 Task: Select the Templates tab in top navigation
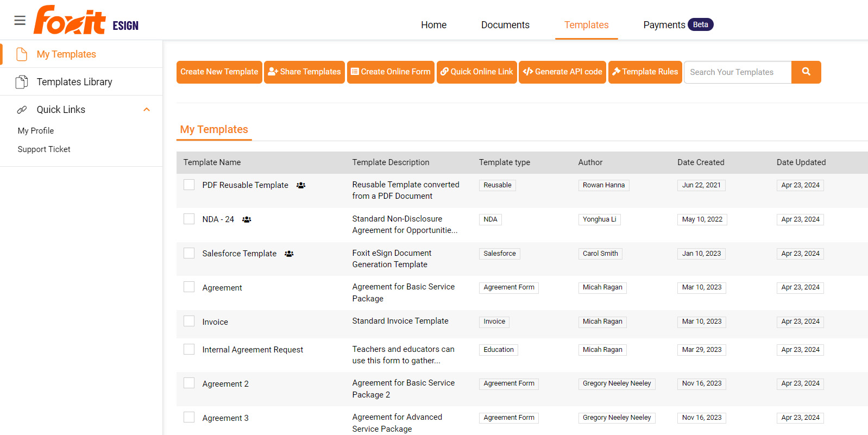(587, 25)
